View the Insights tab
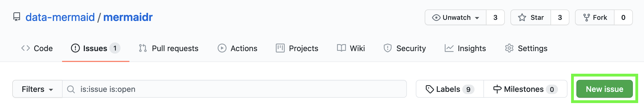Image resolution: width=644 pixels, height=105 pixels. click(465, 48)
